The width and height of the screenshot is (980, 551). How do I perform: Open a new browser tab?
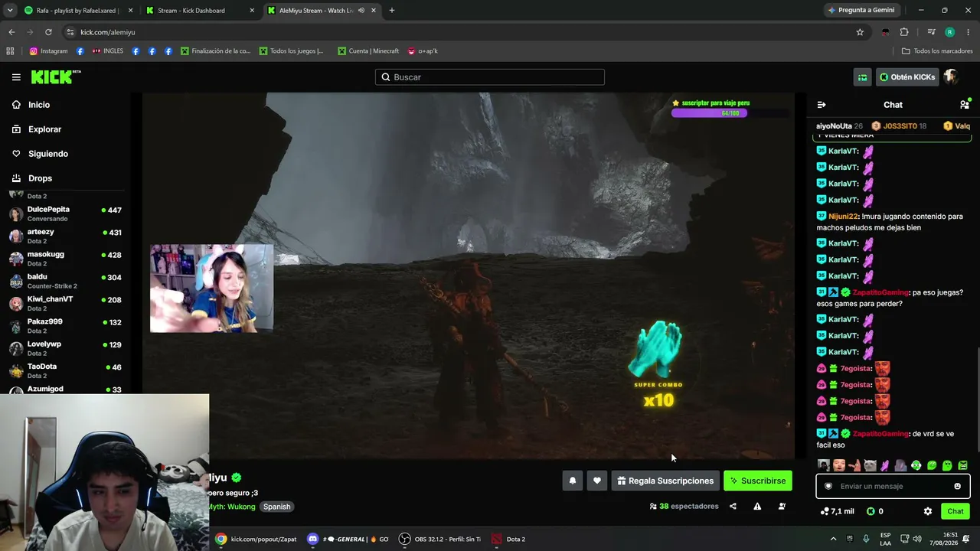392,11
